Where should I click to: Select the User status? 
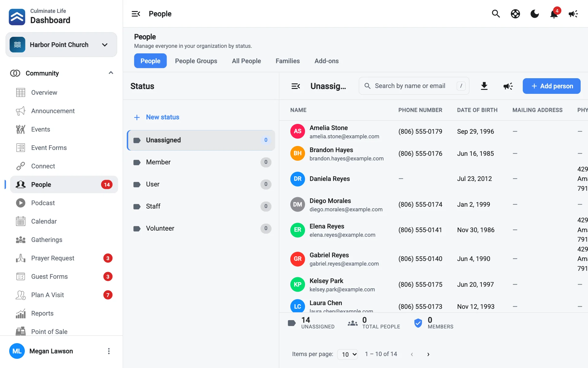[x=201, y=184]
